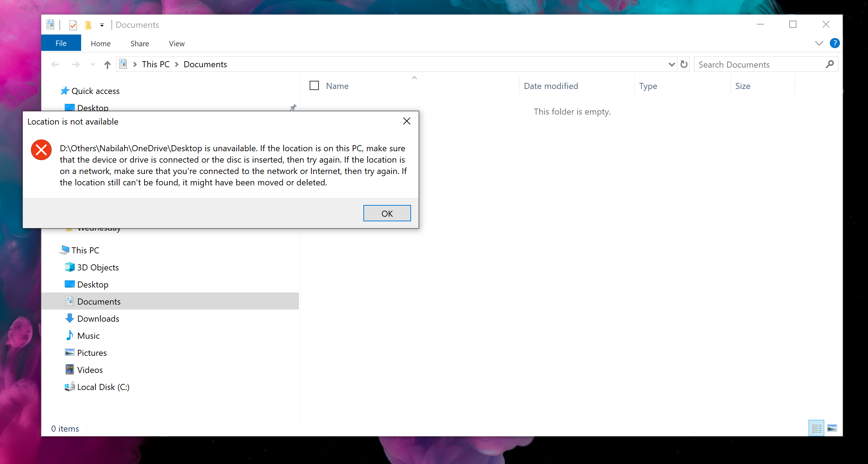The height and width of the screenshot is (464, 868).
Task: Open the Share ribbon tab
Action: click(140, 43)
